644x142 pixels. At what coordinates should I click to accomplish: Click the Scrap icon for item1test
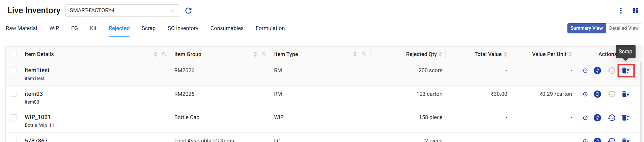click(x=625, y=70)
